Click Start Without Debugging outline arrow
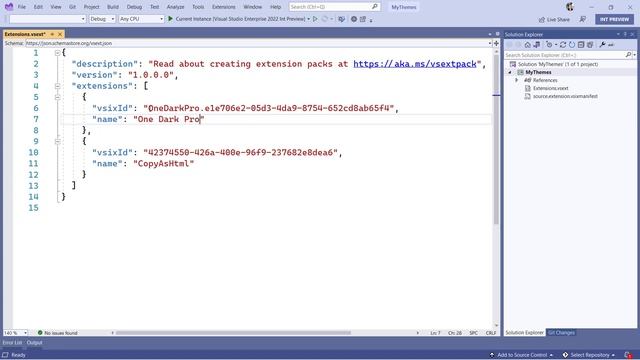640x360 pixels. (315, 19)
